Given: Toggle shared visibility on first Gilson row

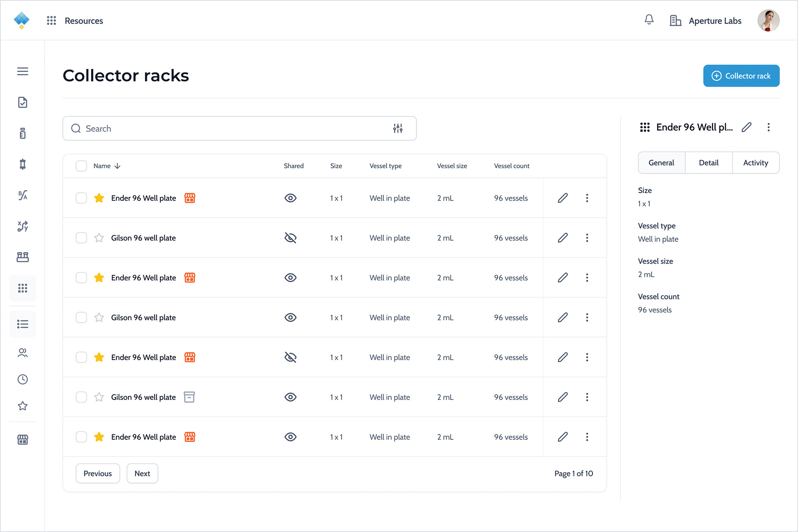Looking at the screenshot, I should tap(291, 238).
